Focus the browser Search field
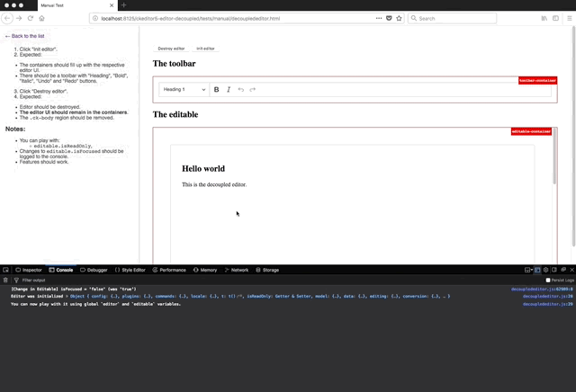 [452, 18]
